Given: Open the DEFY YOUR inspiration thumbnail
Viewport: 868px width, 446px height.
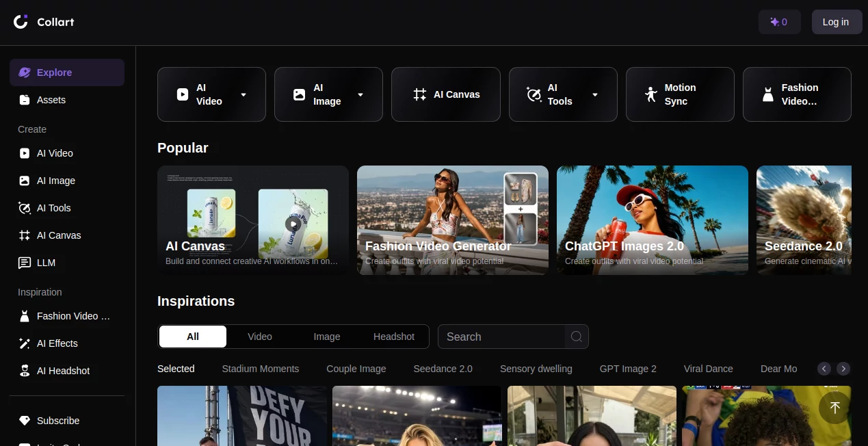Looking at the screenshot, I should [x=242, y=416].
